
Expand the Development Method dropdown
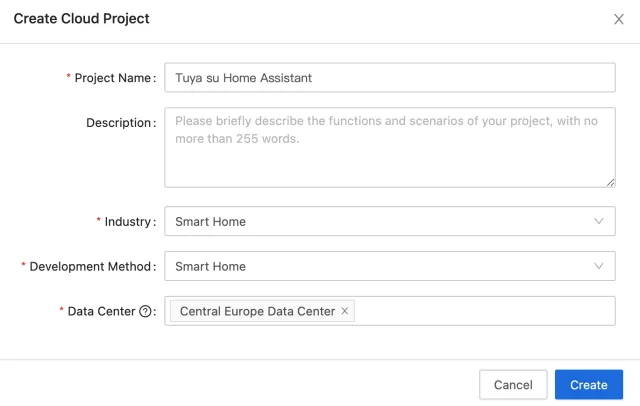point(380,266)
